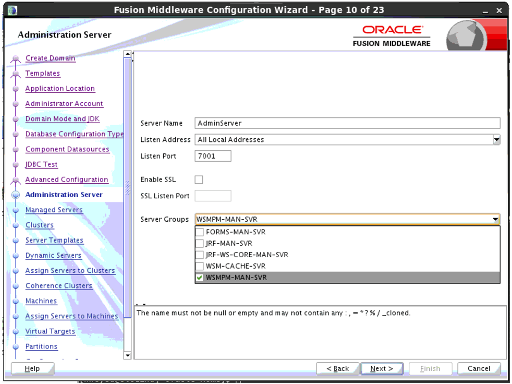512x384 pixels.
Task: Go to the Partitions step
Action: [x=41, y=346]
